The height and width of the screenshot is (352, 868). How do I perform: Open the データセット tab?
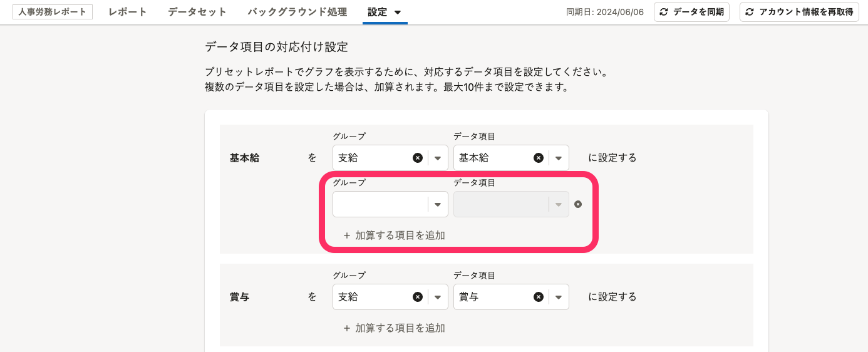point(197,12)
